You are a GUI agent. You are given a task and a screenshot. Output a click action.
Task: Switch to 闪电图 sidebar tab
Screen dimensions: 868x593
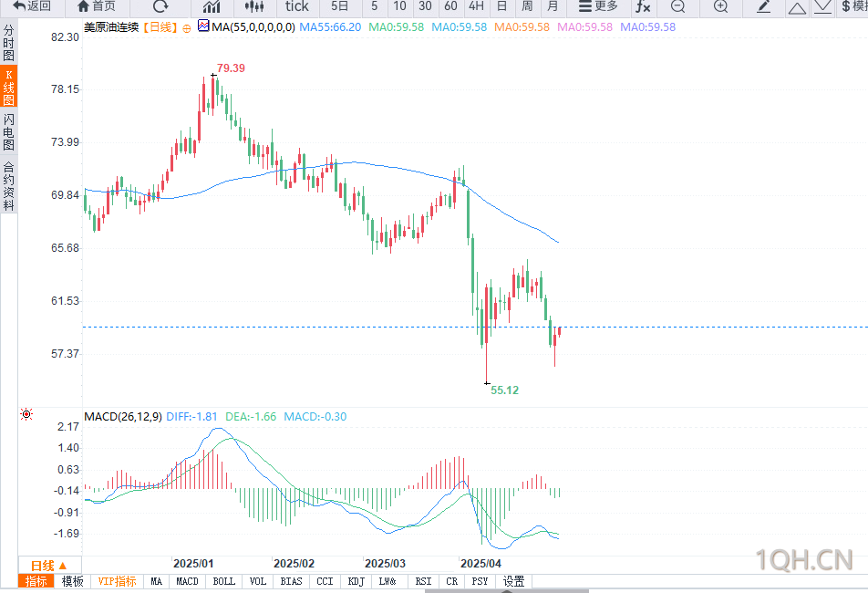tap(9, 131)
